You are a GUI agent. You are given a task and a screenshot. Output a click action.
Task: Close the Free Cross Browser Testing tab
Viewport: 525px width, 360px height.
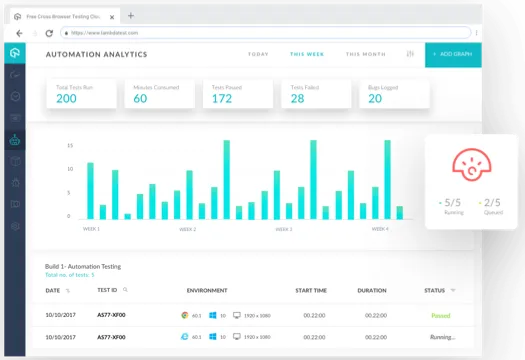[x=112, y=17]
